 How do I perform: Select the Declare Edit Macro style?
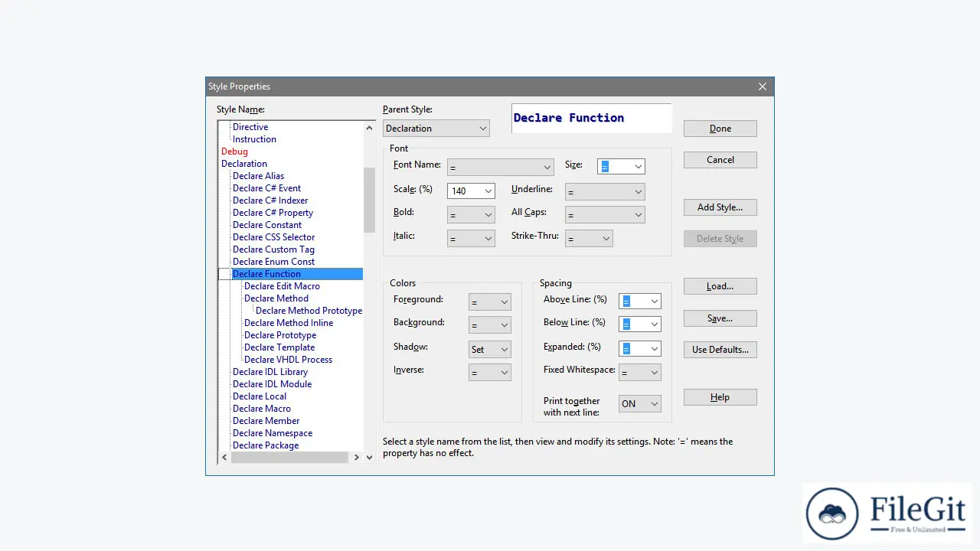click(x=282, y=286)
